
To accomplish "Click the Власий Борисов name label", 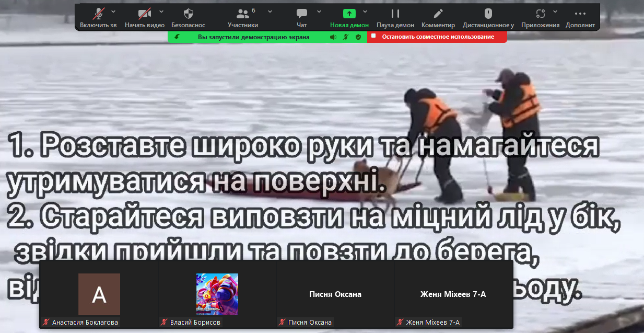I will (195, 323).
